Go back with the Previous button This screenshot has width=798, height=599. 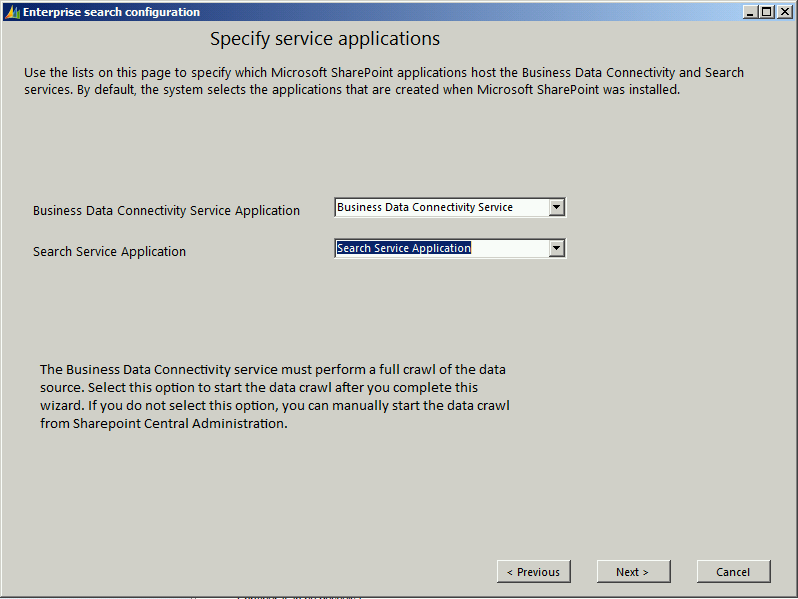[x=533, y=572]
